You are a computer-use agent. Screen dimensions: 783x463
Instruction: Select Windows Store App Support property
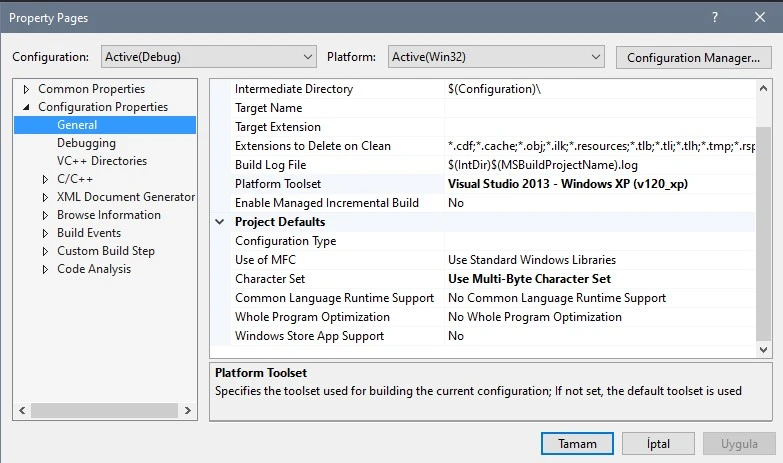pos(309,336)
